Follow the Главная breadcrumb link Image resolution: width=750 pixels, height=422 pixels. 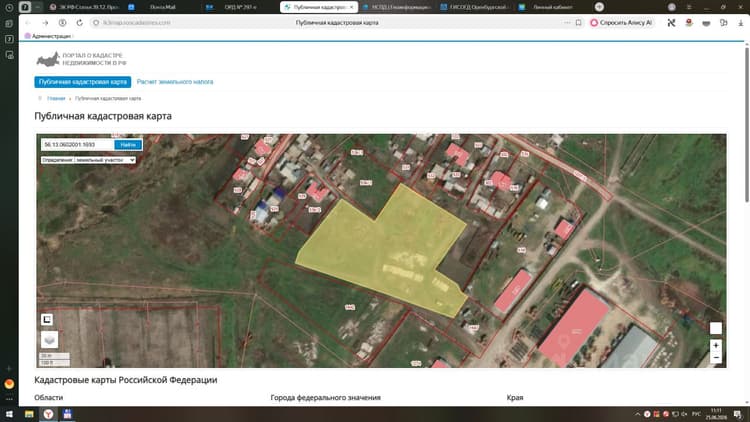56,98
